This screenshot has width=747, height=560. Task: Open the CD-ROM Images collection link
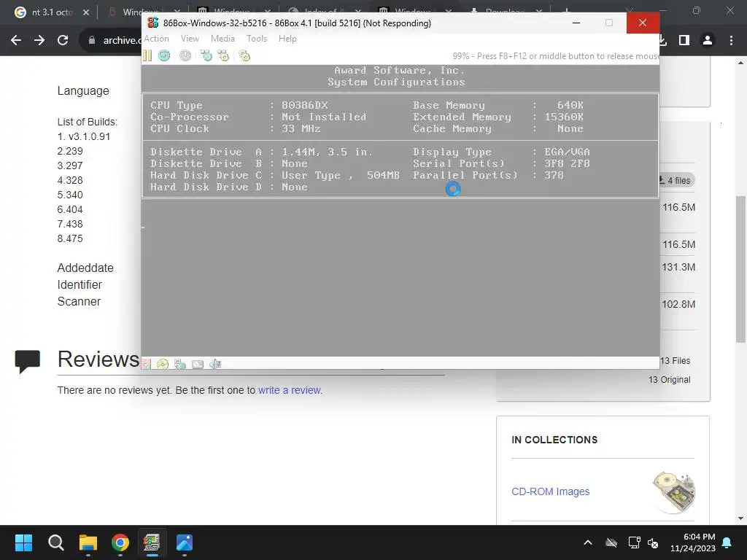pos(550,491)
